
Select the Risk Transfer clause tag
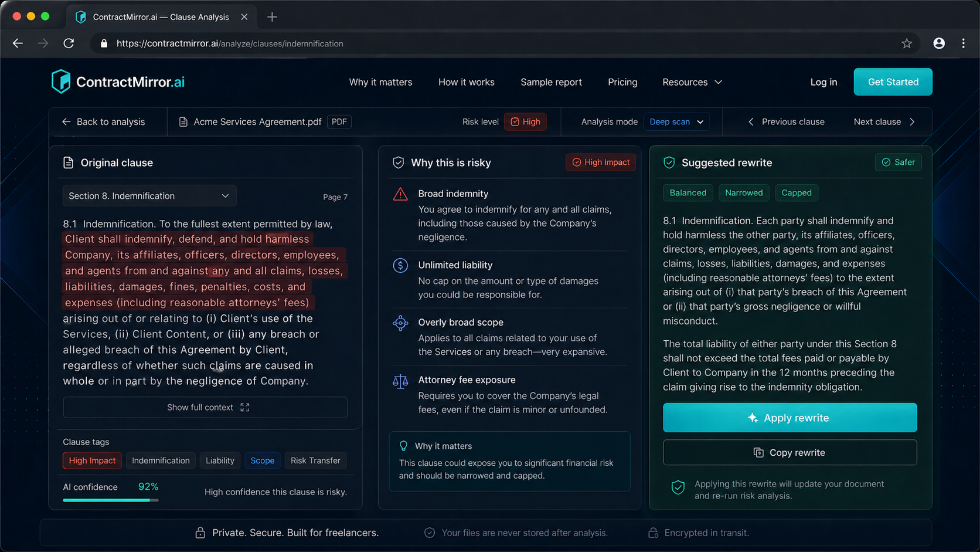(x=315, y=460)
